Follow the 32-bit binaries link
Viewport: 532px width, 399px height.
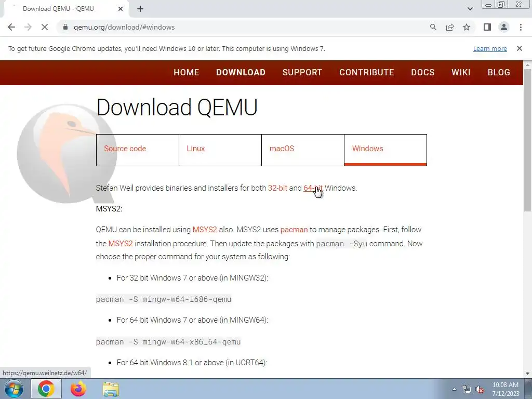277,188
